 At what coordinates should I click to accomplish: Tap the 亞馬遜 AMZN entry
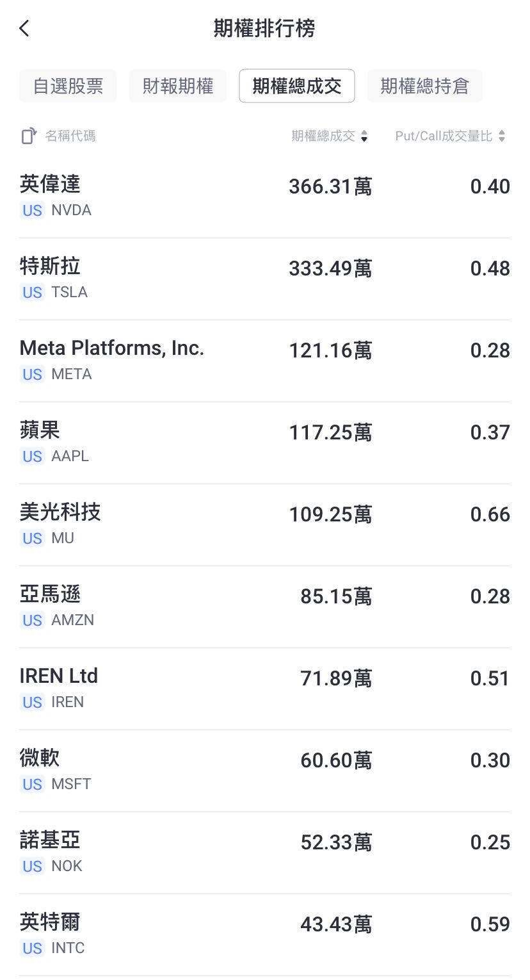(265, 607)
